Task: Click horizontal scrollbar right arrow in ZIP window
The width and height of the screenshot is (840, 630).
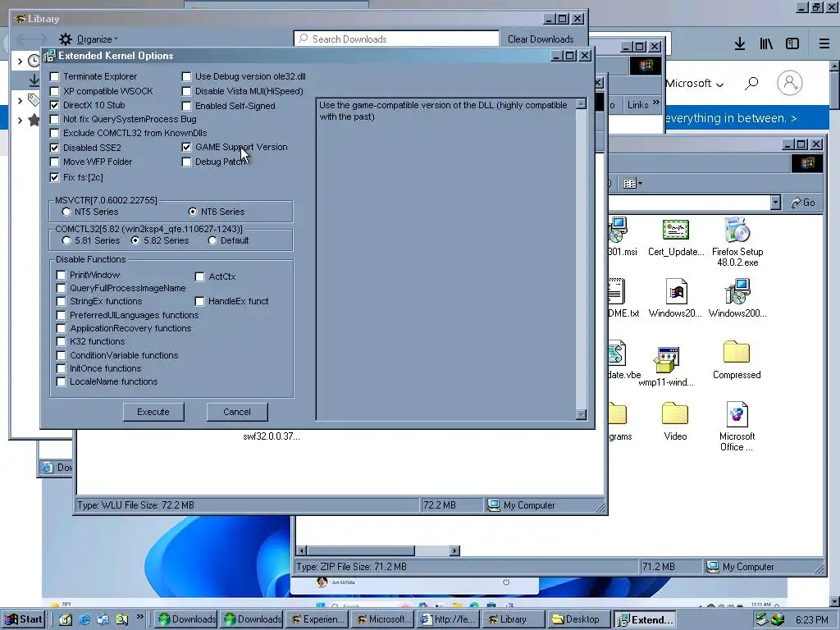Action: point(454,550)
